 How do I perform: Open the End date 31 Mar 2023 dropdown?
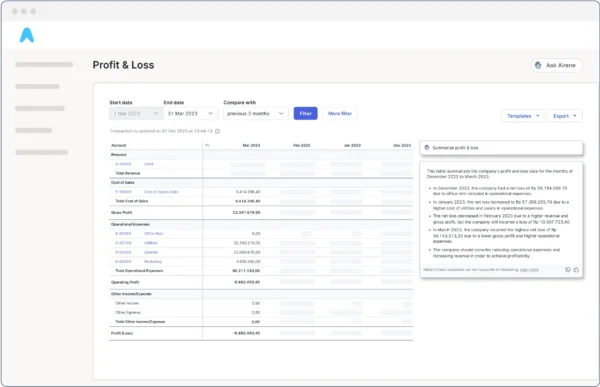point(191,114)
